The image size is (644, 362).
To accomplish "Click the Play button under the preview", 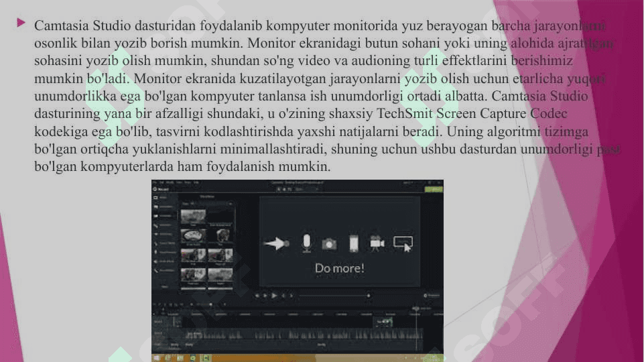I will [x=274, y=296].
